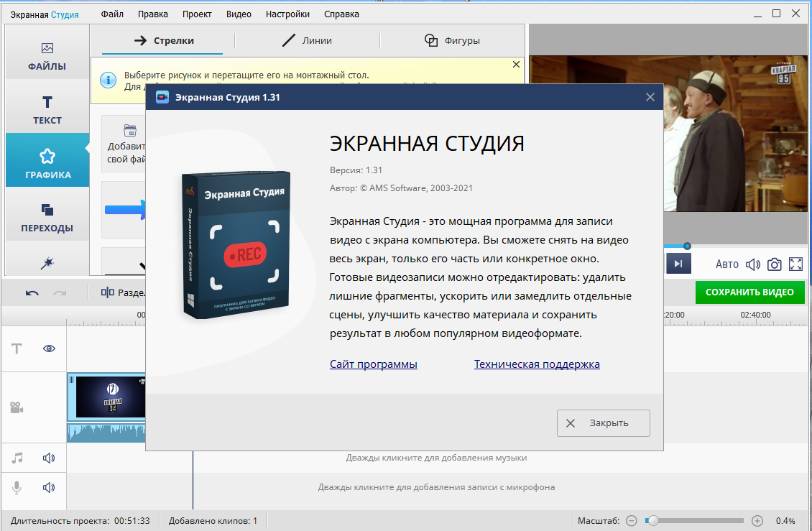Viewport: 812px width, 531px height.
Task: Undo the last action
Action: pos(32,292)
